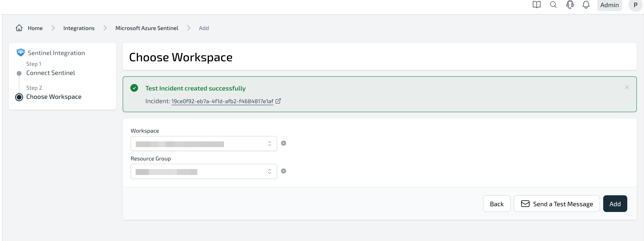Screen dimensions: 644x241
Task: Open the test incident ID link
Action: click(x=222, y=101)
